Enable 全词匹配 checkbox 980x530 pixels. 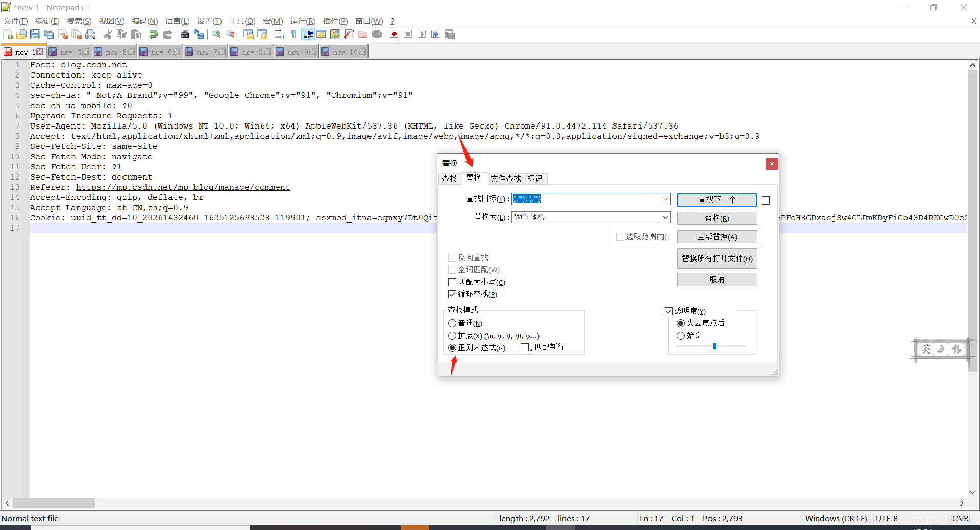(x=452, y=270)
